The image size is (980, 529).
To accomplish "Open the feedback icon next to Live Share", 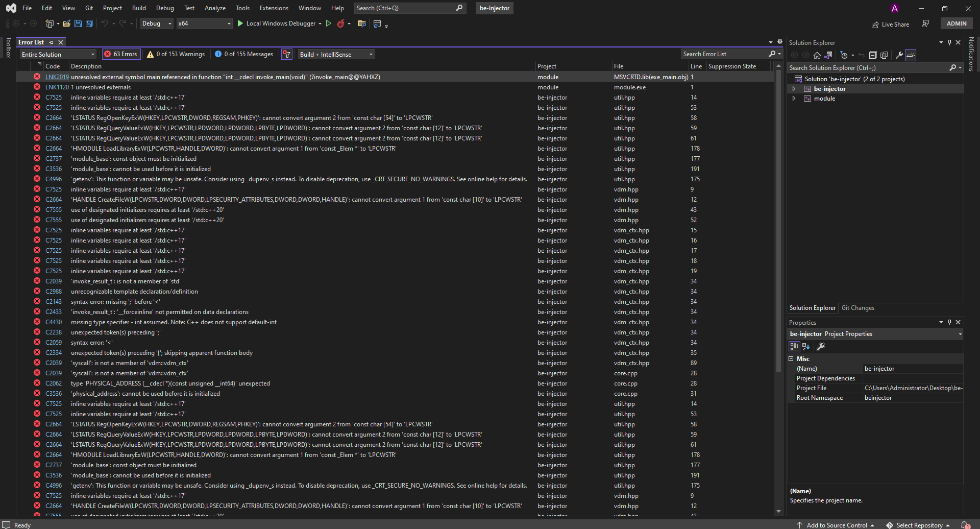I will click(x=925, y=23).
